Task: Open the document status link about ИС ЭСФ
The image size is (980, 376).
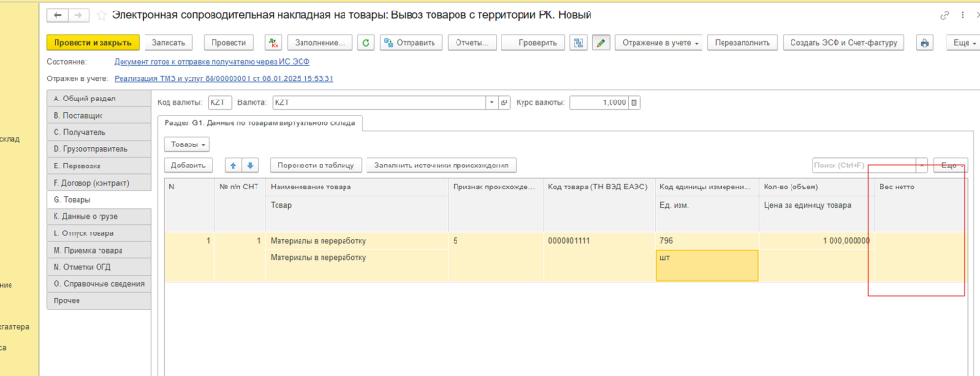Action: pos(212,62)
